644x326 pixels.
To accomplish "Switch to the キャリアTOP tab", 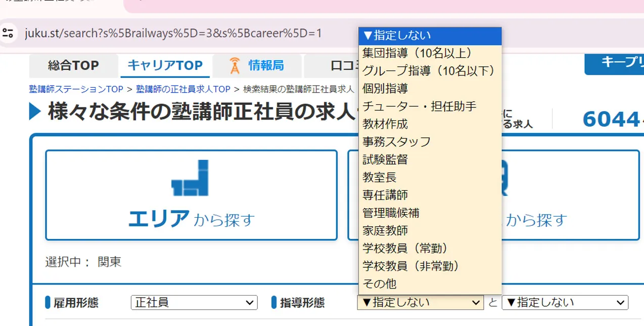I will [x=165, y=65].
